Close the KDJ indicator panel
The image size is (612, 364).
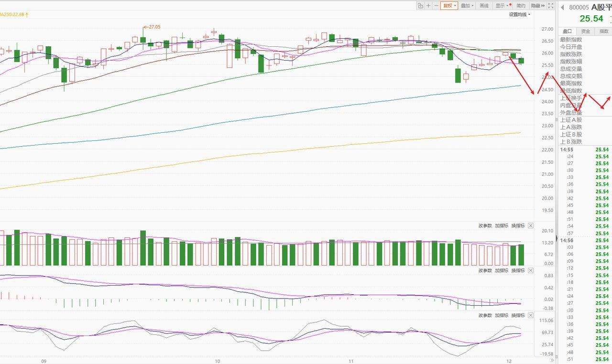click(x=531, y=315)
